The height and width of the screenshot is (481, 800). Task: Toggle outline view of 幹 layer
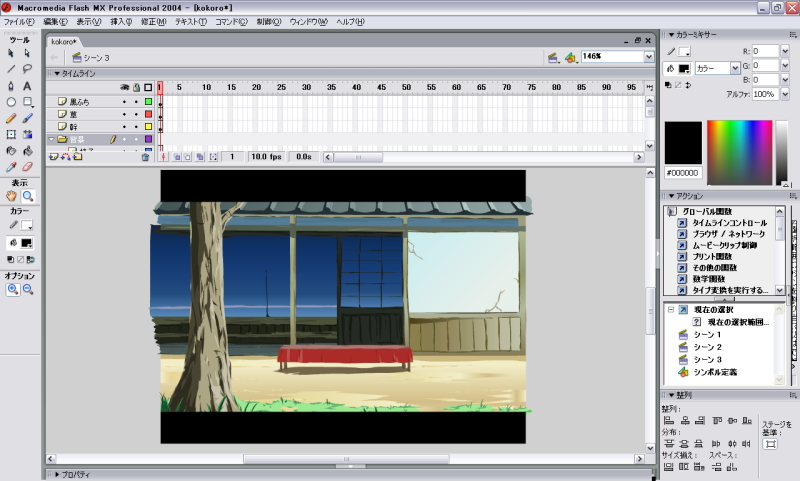click(148, 126)
